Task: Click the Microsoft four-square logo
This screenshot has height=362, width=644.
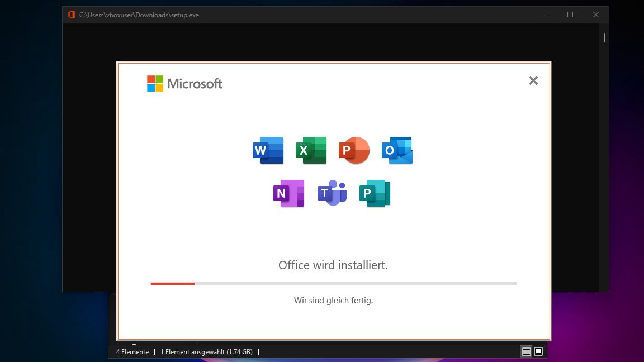Action: pos(155,84)
